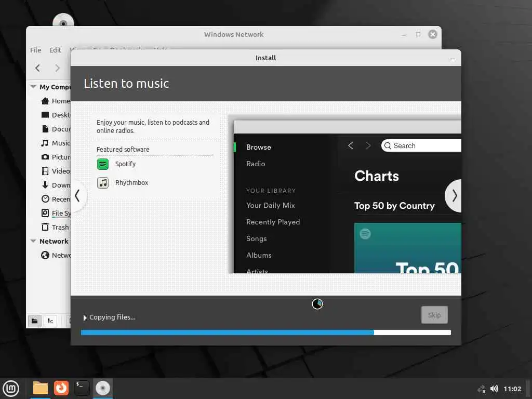Go to the previous installer slide
Viewport: 532px width, 399px height.
click(x=78, y=196)
